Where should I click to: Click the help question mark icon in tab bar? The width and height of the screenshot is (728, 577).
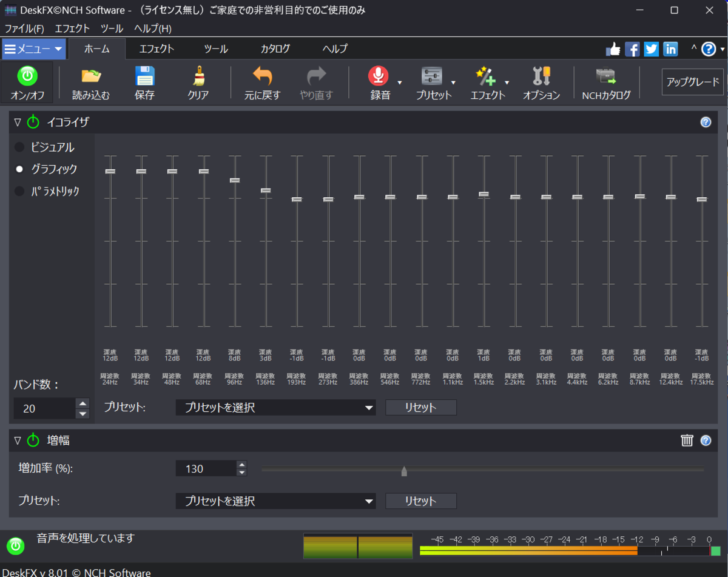(x=709, y=49)
